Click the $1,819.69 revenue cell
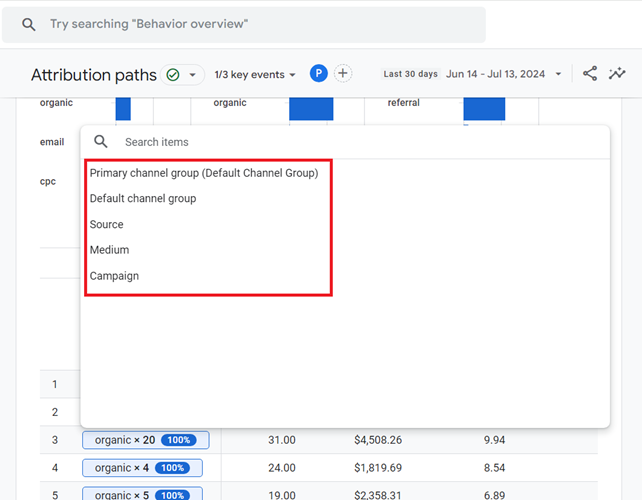The image size is (642, 500). click(x=378, y=468)
